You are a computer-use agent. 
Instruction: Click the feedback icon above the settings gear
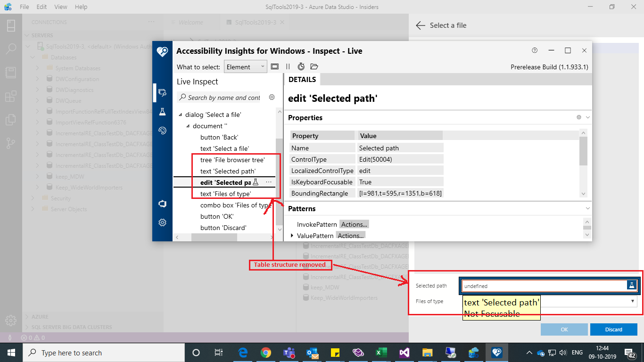[x=163, y=204]
